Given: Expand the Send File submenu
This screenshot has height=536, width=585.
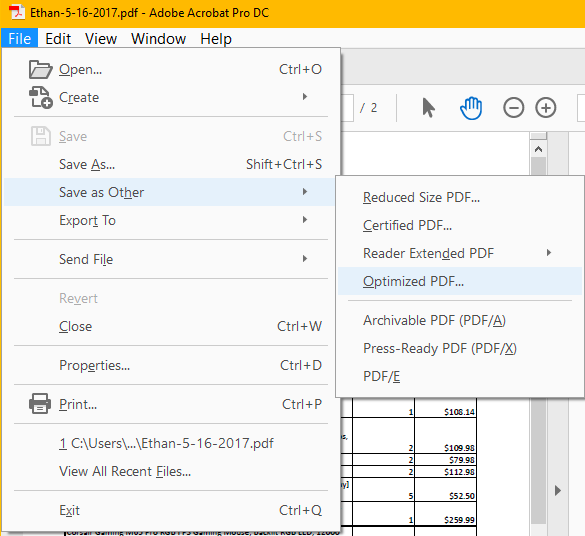Looking at the screenshot, I should (170, 259).
